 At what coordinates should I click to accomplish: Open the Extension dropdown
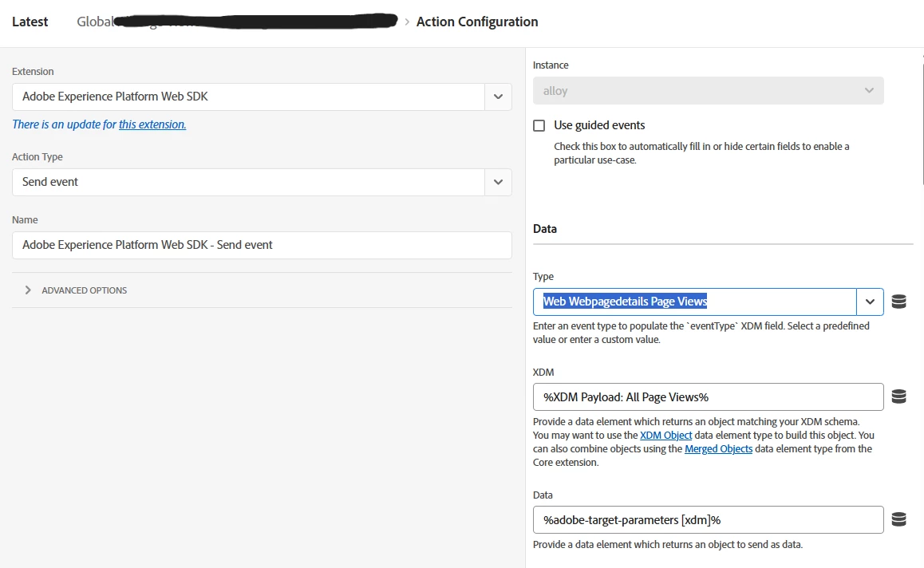pos(498,97)
